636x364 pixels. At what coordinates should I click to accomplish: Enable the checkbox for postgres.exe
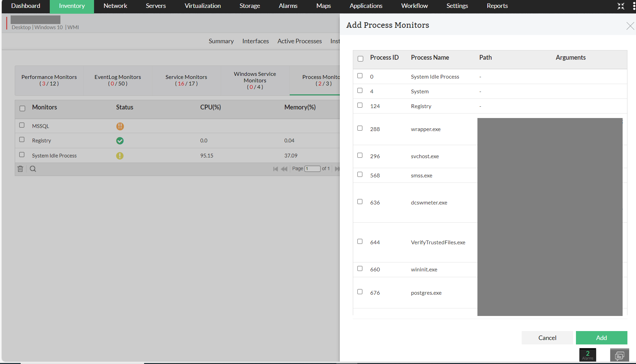pos(360,292)
